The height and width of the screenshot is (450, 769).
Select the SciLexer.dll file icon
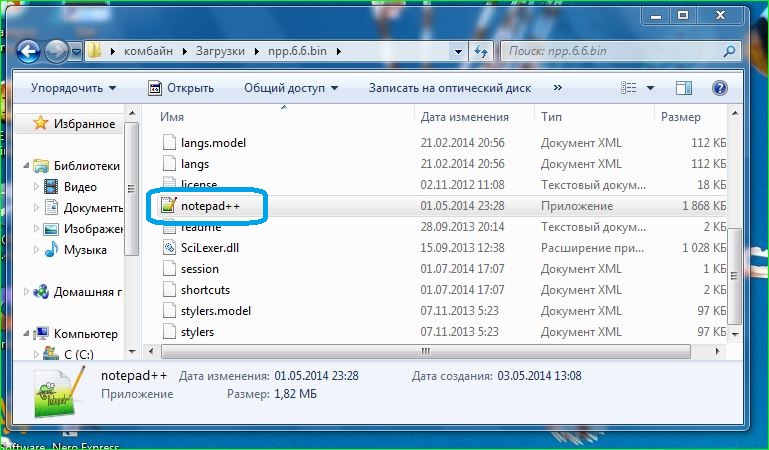coord(169,248)
